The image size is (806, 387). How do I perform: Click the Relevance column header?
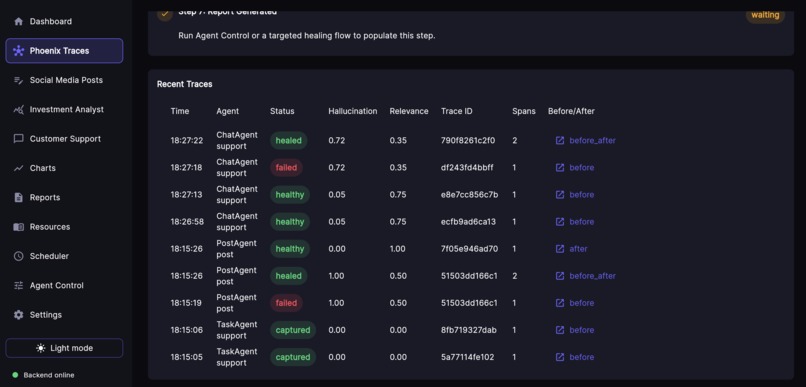409,111
